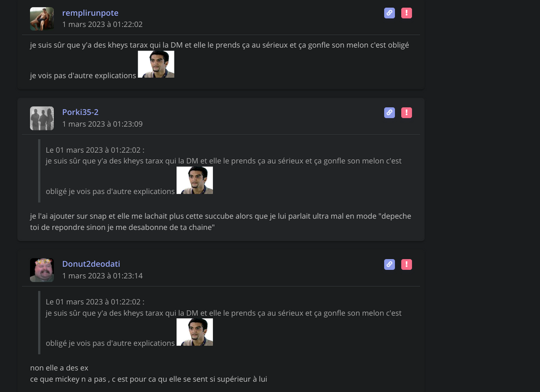Copy permalink of remplirunpote's post
The width and height of the screenshot is (540, 392).
[389, 13]
